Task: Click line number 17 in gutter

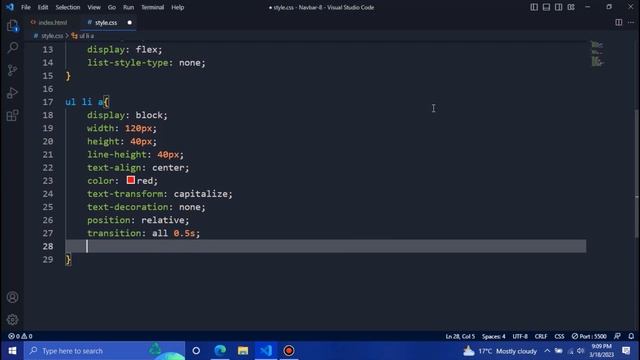Action: (48, 102)
